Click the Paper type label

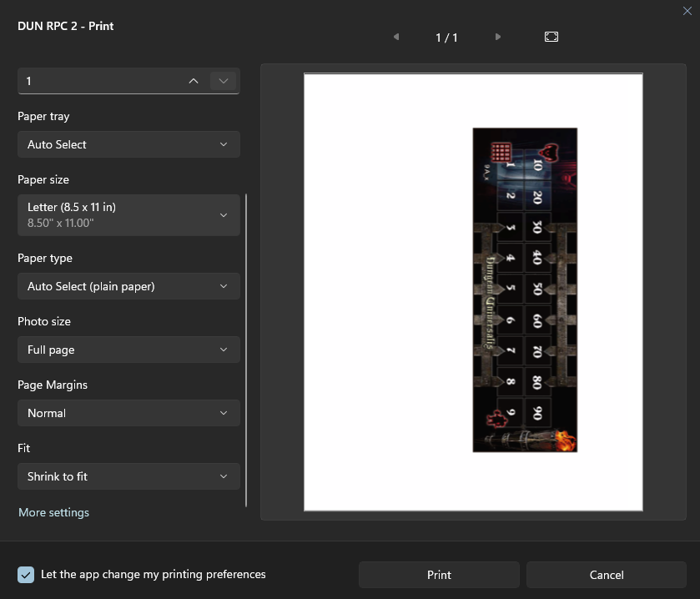[45, 259]
